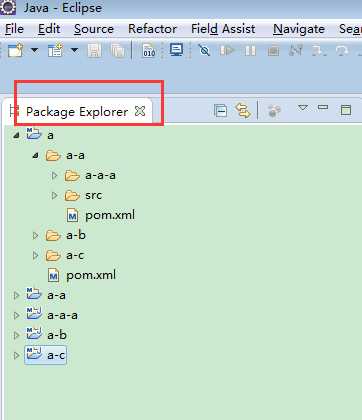Click the New wizard toolbar icon
The width and height of the screenshot is (362, 420).
tap(16, 51)
